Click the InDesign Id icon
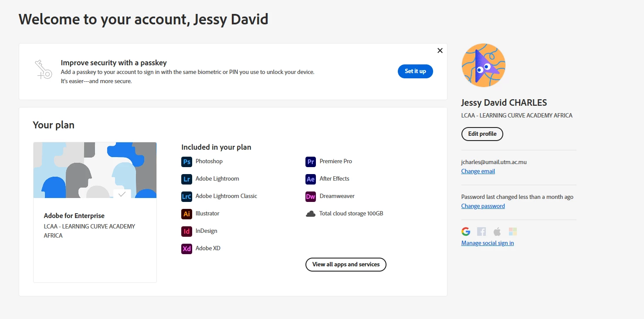 (x=186, y=231)
